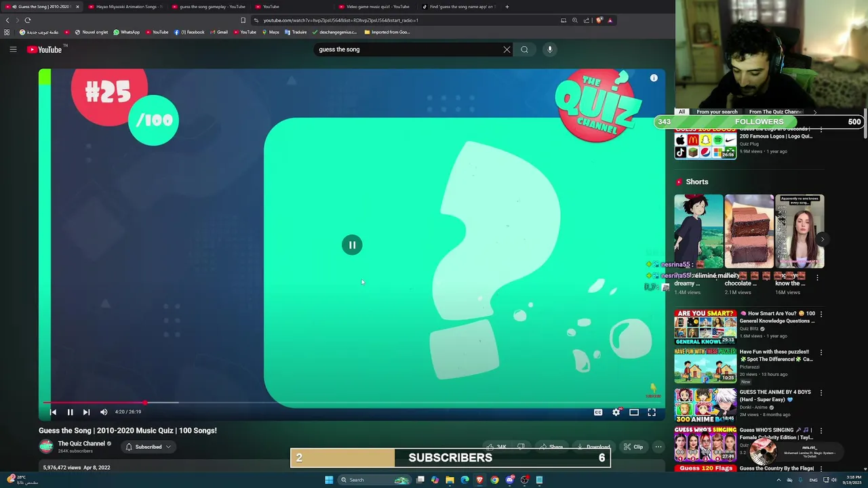Select the All filter chip
The width and height of the screenshot is (868, 488).
(682, 112)
